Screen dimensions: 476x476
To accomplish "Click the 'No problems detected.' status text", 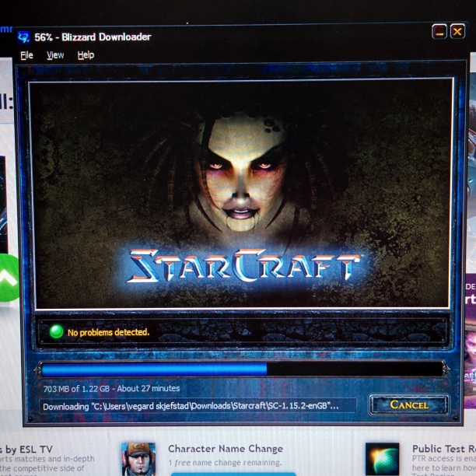I will (x=108, y=332).
